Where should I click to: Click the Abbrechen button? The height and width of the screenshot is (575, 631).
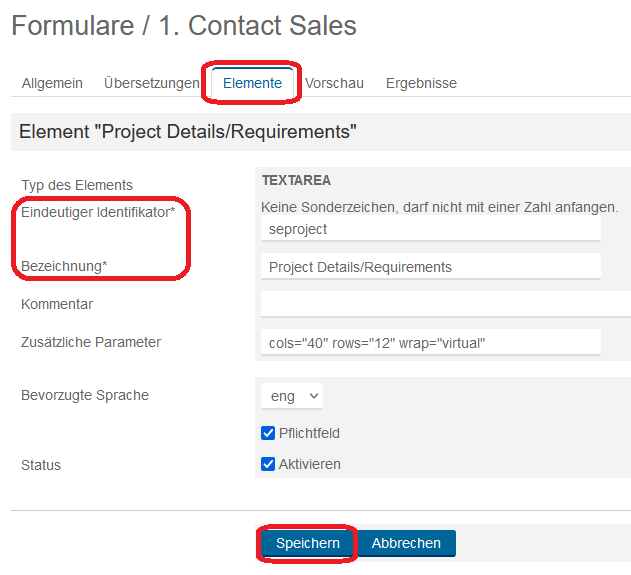(406, 543)
